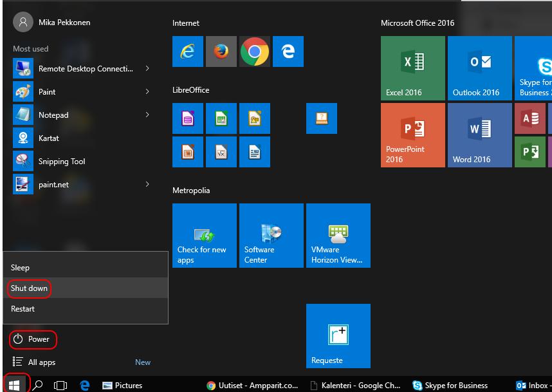Open taskbar search magnifier
The height and width of the screenshot is (392, 552).
click(x=38, y=385)
